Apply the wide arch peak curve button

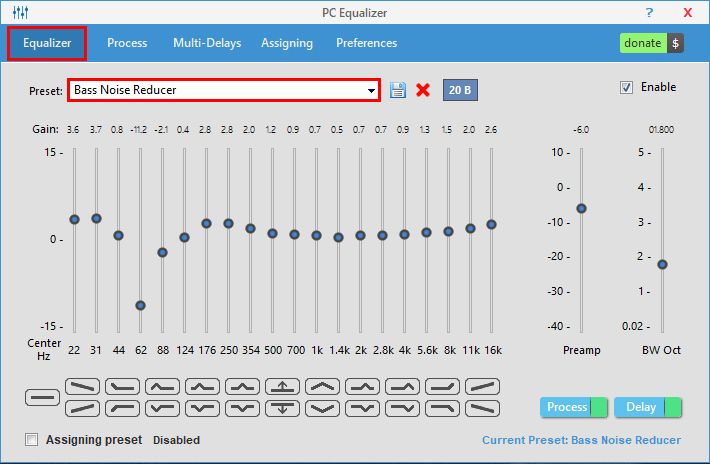pyautogui.click(x=322, y=387)
